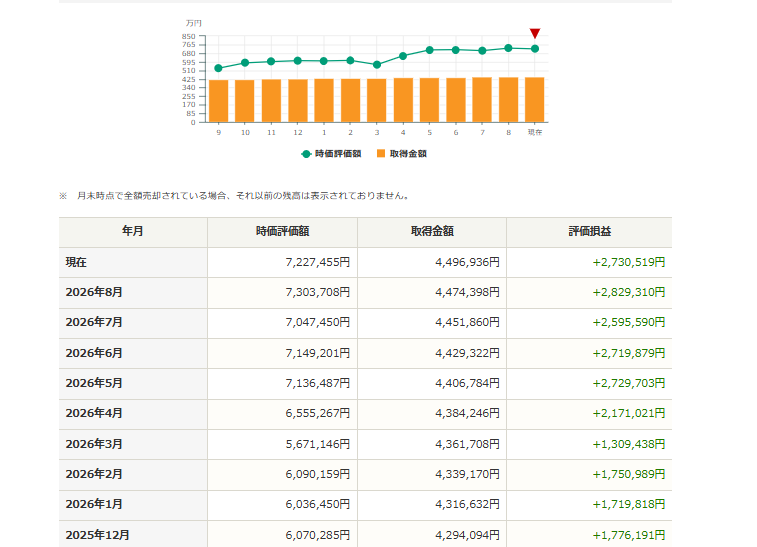Click the acquisition amount 4,451,860円
The image size is (757, 547).
(467, 322)
